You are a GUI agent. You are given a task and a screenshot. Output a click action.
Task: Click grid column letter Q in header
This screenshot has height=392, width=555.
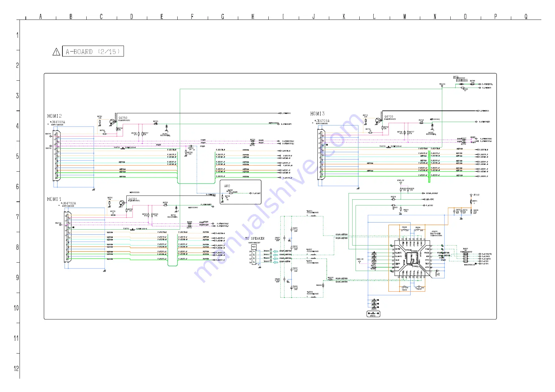pyautogui.click(x=526, y=16)
